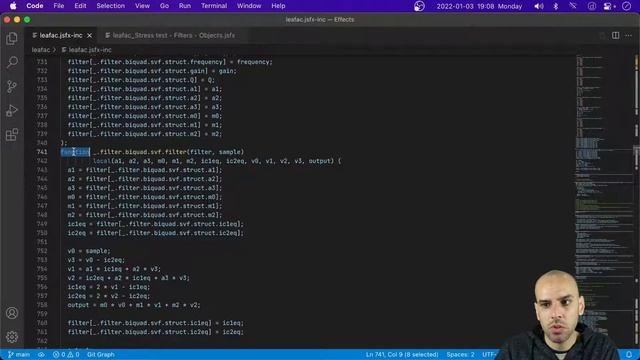Click line 'ic1eq = 2 * v1 - ic1eq;'
The image size is (640, 360).
click(x=109, y=287)
